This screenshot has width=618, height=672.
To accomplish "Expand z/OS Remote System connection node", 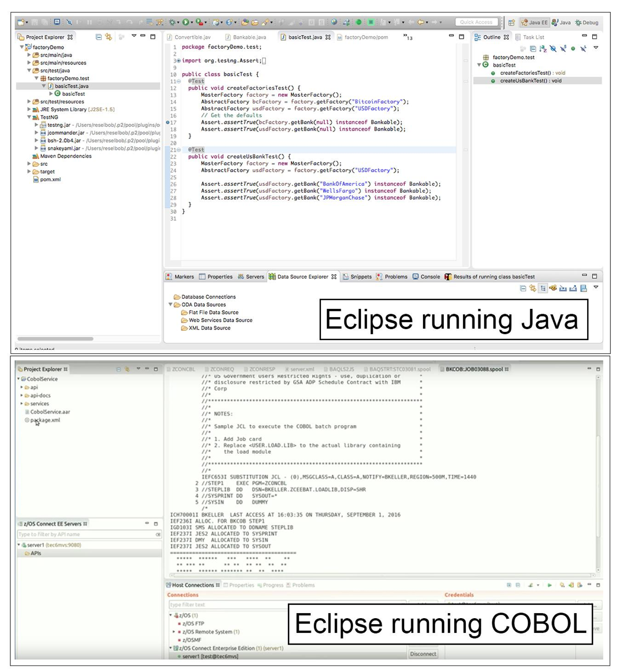I will click(x=174, y=632).
